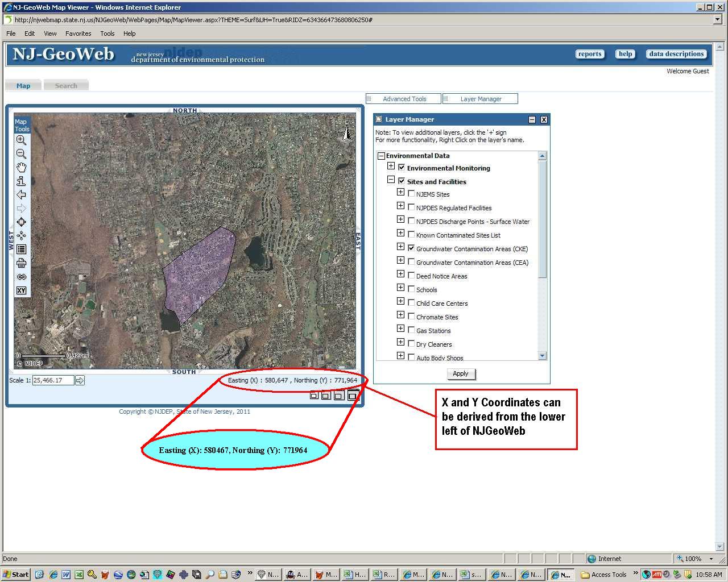
Task: Open the Layer Manager panel button
Action: [x=481, y=99]
